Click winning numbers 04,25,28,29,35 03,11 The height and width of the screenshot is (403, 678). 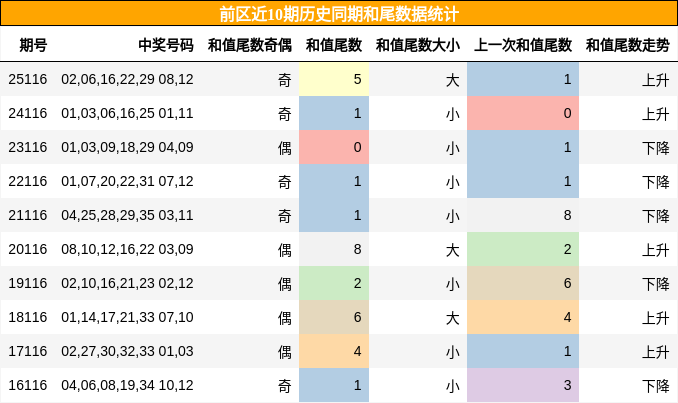point(127,215)
